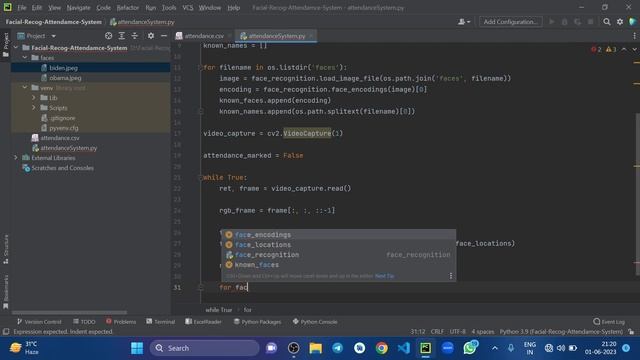Open TODO tool window
Screen dimensions: 640x360
(84, 322)
